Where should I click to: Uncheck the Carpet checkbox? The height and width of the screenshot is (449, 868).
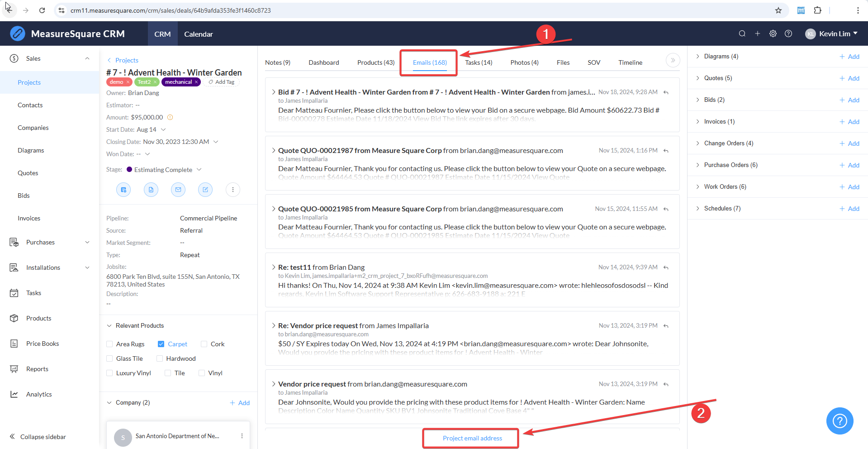click(161, 344)
